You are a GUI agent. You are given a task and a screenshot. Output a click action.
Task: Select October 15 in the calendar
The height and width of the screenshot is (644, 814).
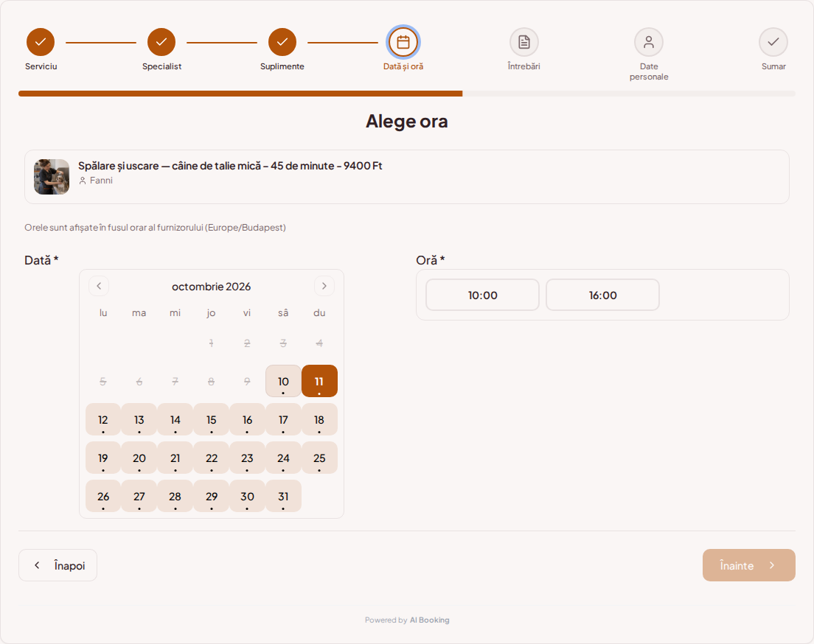(212, 419)
